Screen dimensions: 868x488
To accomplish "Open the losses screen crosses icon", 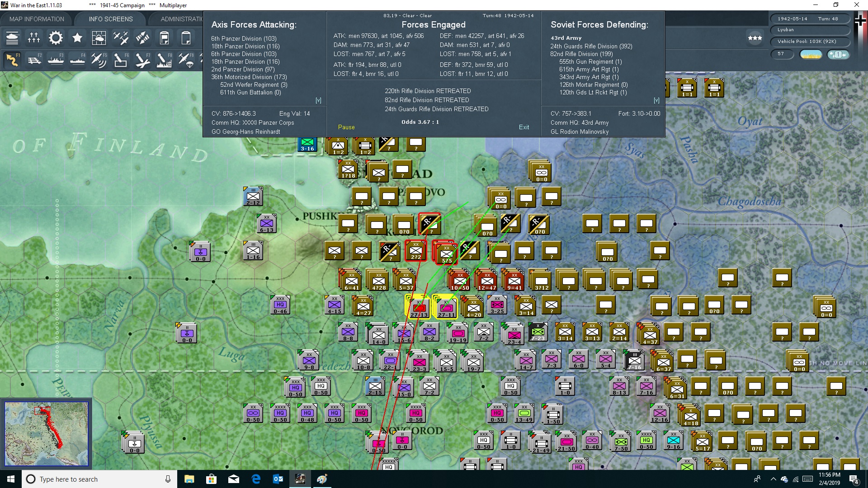I will pos(34,38).
